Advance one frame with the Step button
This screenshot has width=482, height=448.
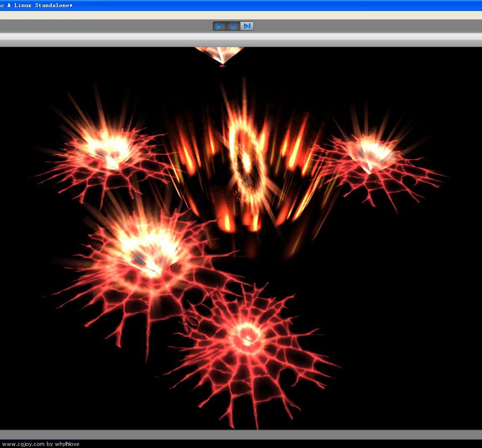click(x=247, y=26)
